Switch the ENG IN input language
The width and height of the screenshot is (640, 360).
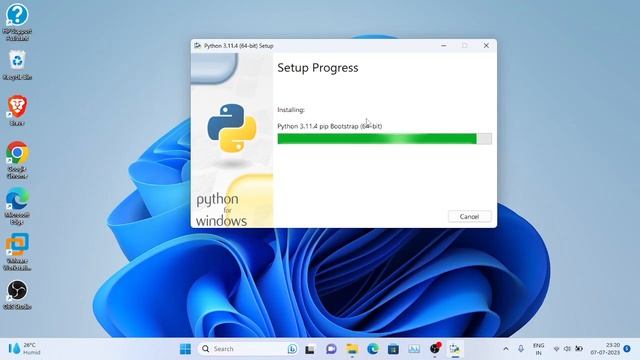[x=538, y=349]
